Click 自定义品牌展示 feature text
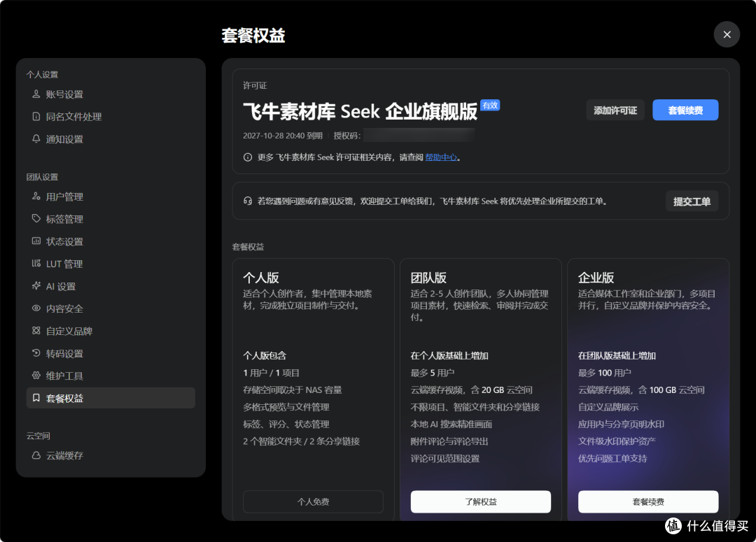 point(608,407)
